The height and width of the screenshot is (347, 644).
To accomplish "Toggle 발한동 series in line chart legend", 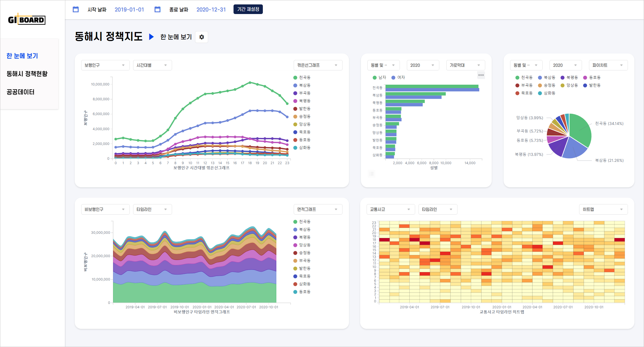I will point(302,109).
